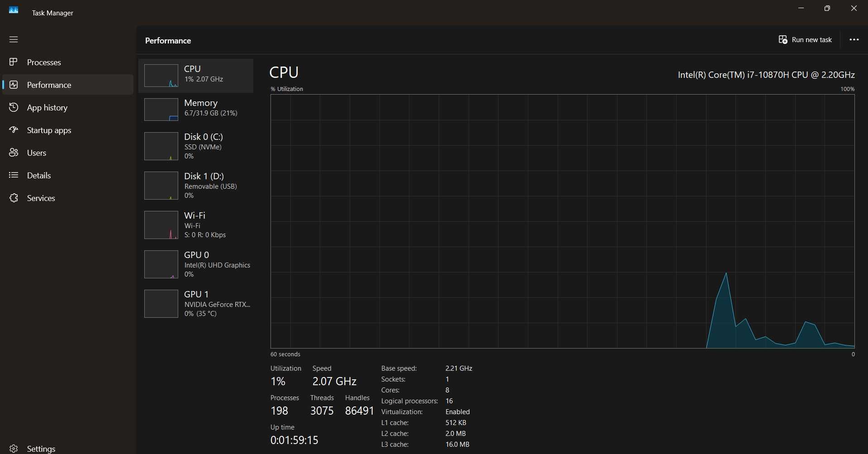Click the % Utilization graph label
868x454 pixels.
pos(287,89)
